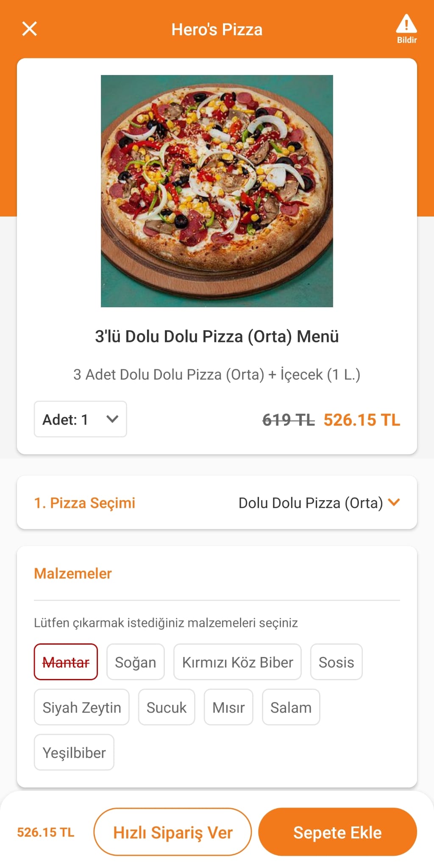Remove Yeşilbiber from the pizza

(x=74, y=753)
